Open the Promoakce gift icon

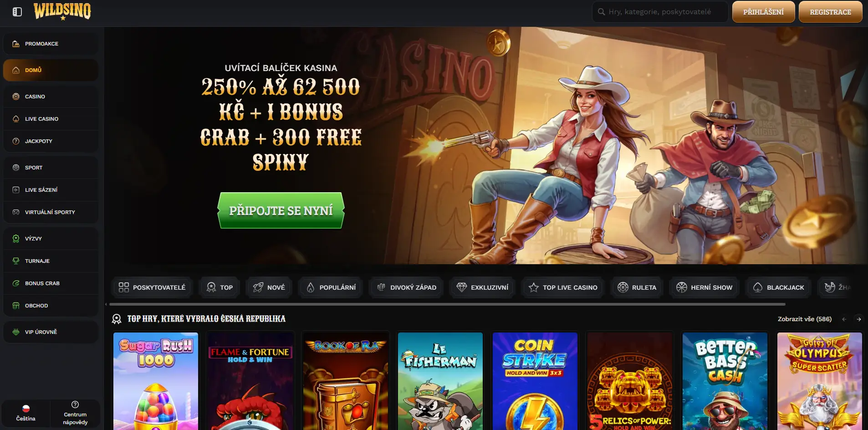[x=16, y=44]
